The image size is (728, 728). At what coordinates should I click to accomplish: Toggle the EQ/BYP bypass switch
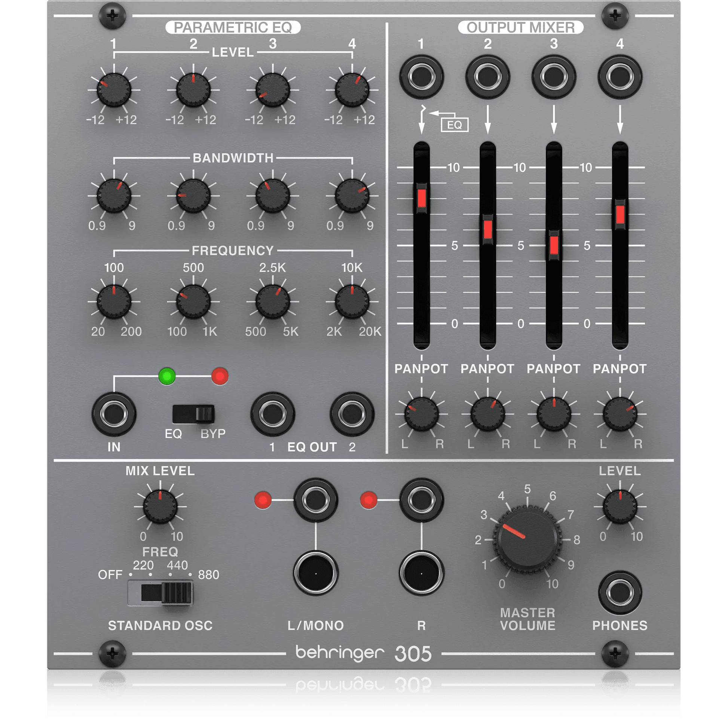click(x=194, y=414)
